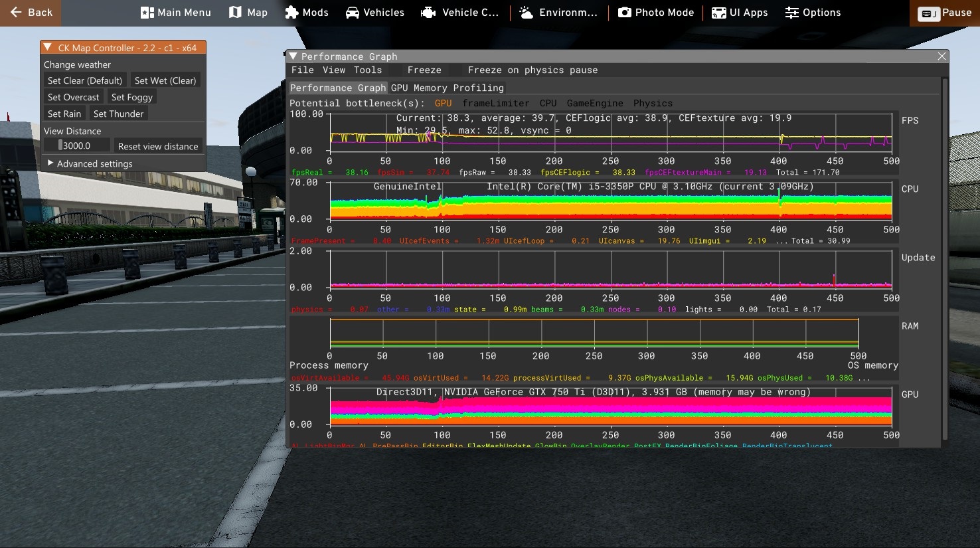
Task: Open Environment via sun-cloud icon
Action: pos(526,13)
